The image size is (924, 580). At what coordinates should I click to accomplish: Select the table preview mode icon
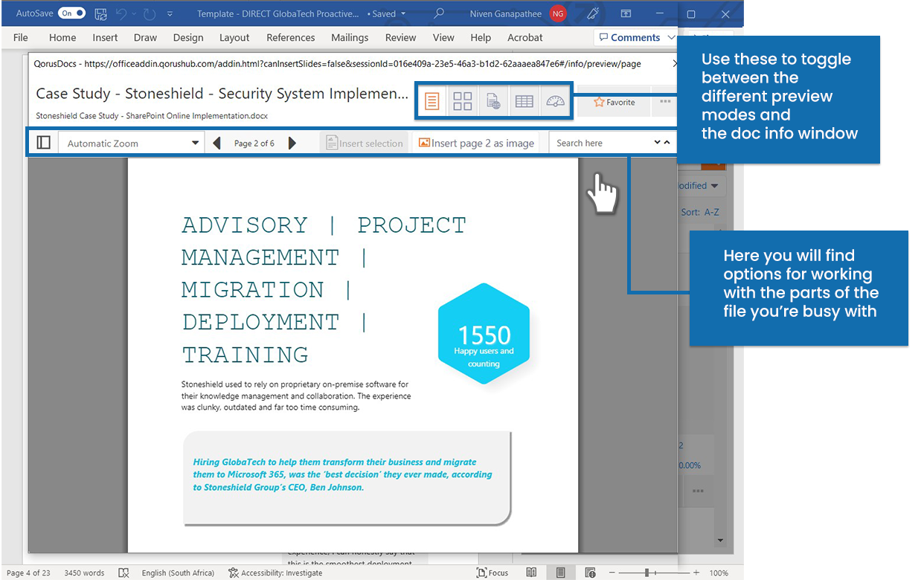pyautogui.click(x=524, y=100)
